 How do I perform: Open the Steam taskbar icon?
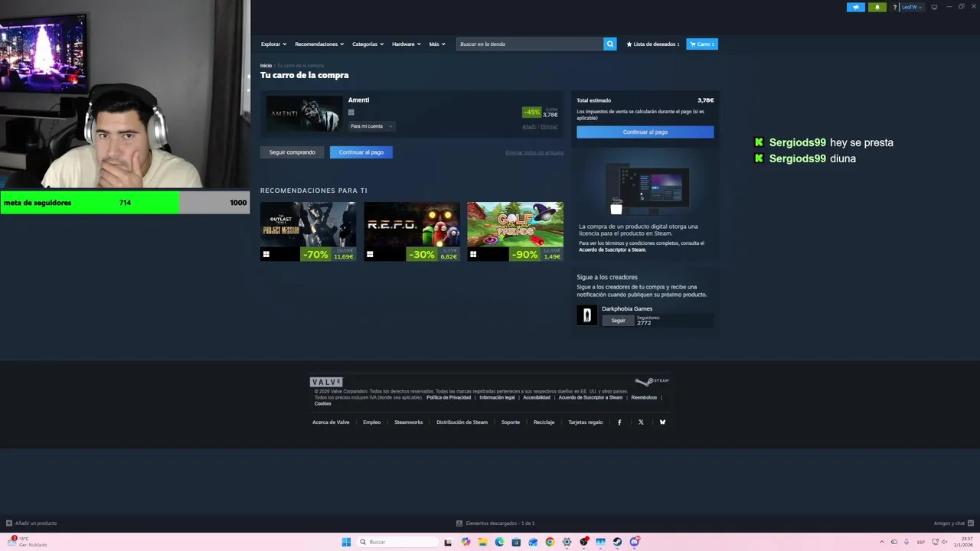(x=617, y=542)
